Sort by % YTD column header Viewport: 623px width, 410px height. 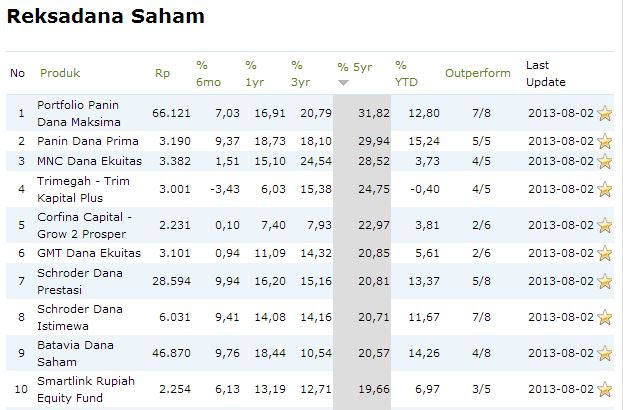[x=406, y=73]
